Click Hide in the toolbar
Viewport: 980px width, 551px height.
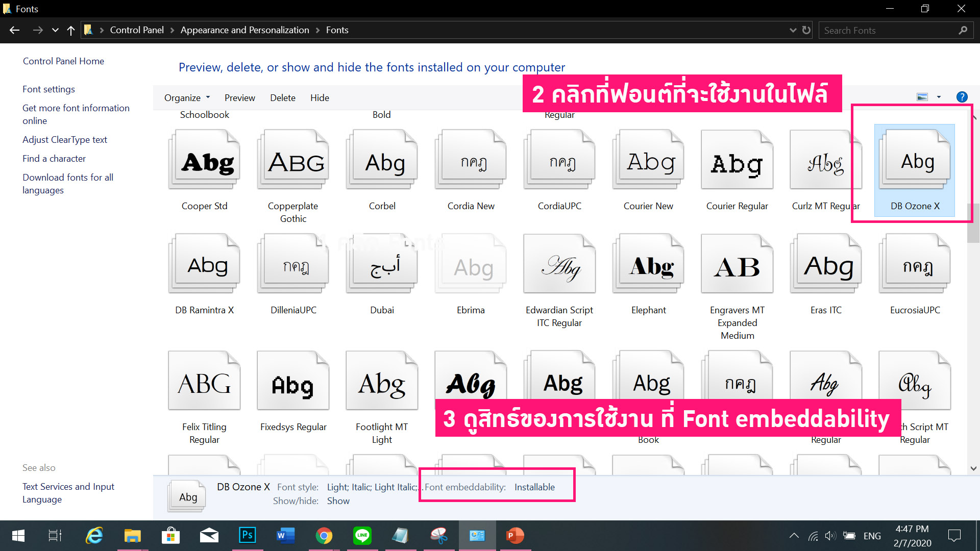pyautogui.click(x=320, y=97)
